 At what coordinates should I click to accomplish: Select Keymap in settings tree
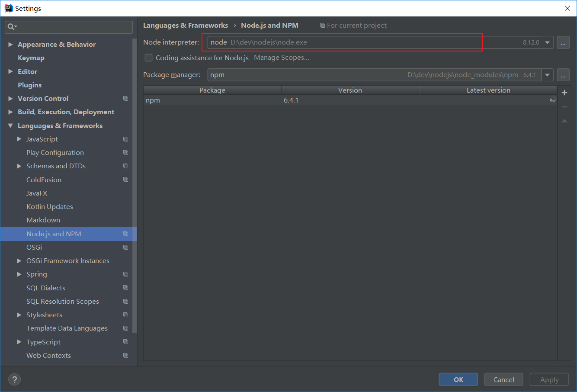[x=31, y=58]
